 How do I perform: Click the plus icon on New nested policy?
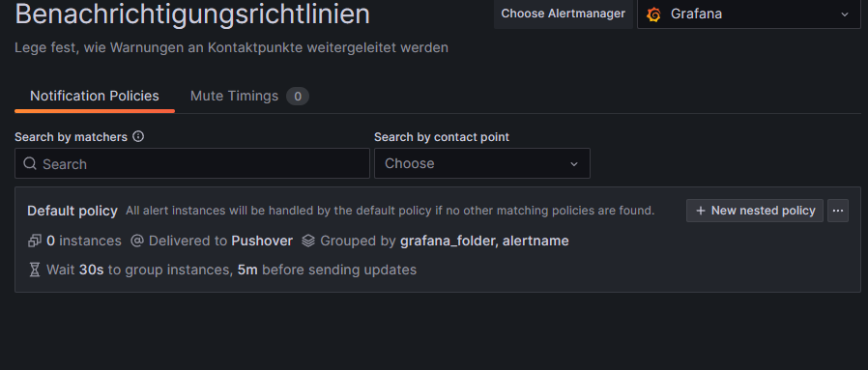point(700,211)
